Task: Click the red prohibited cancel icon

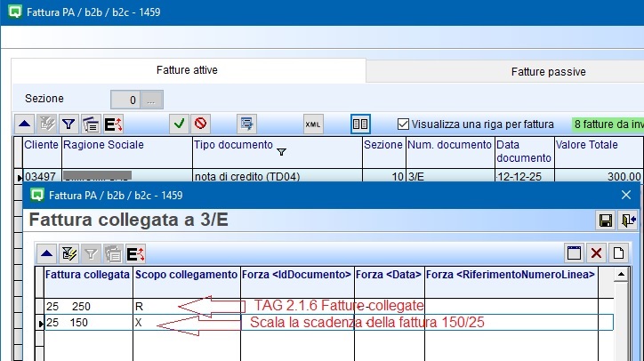Action: point(201,124)
